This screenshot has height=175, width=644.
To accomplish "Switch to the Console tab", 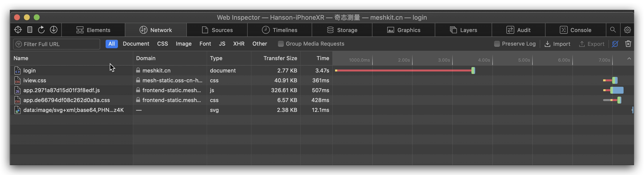I will click(576, 30).
